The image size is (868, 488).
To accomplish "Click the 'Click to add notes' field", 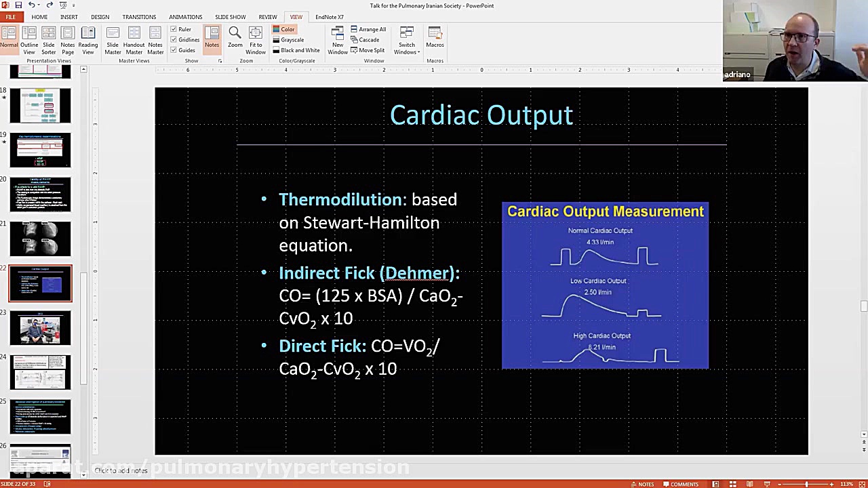I will click(x=121, y=470).
